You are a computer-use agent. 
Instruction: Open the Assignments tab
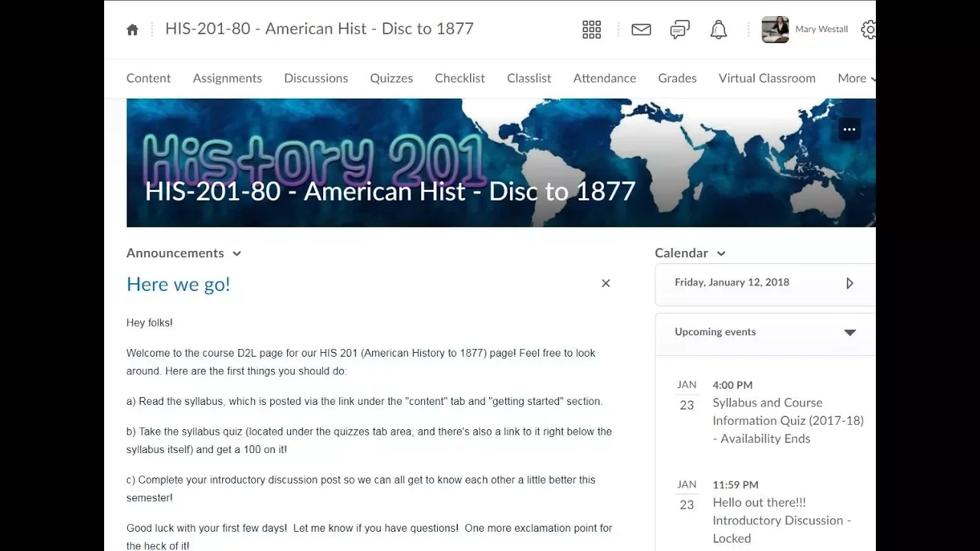click(227, 78)
